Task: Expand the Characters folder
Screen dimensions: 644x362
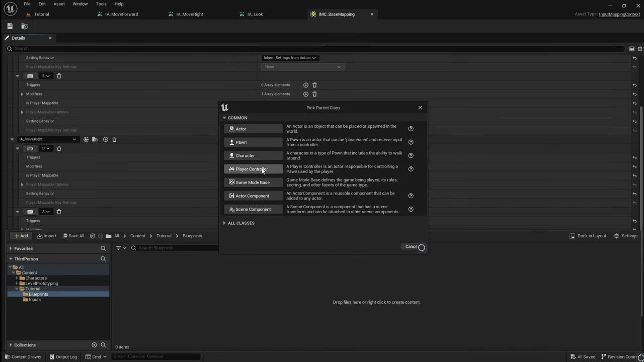Action: pos(17,278)
